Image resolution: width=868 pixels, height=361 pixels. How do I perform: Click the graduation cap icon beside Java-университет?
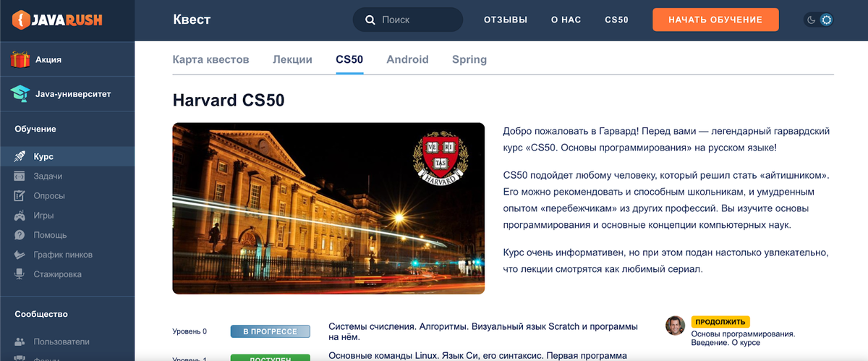coord(20,93)
